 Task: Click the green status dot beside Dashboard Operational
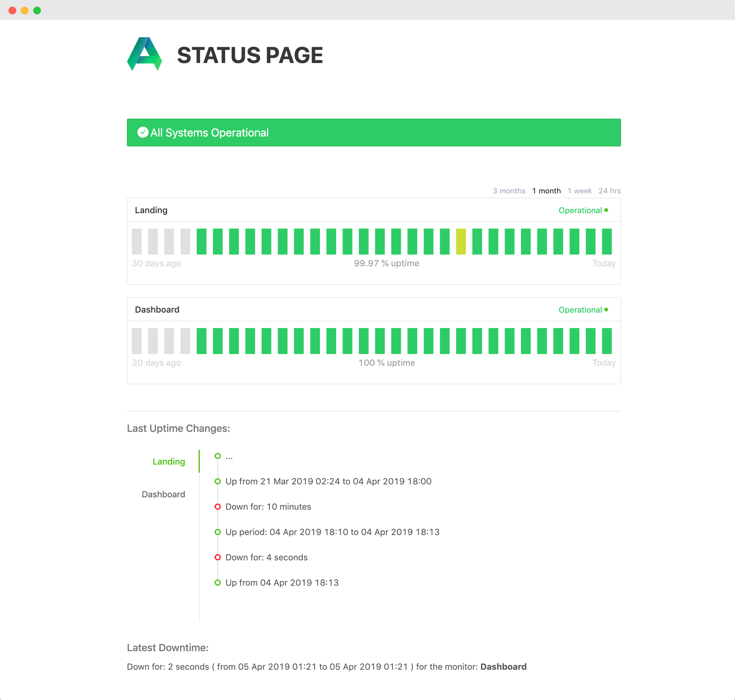[x=606, y=310]
